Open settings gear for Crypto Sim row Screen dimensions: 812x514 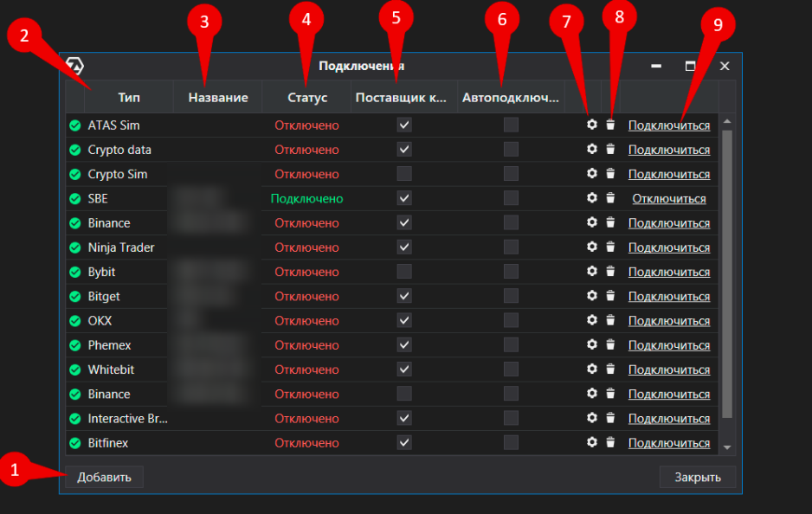click(x=592, y=173)
